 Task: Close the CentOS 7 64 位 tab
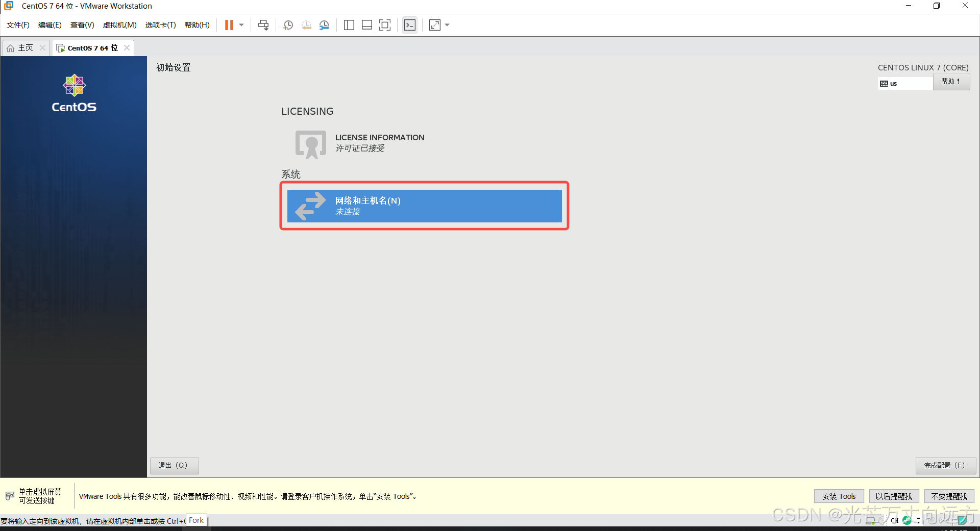point(127,47)
